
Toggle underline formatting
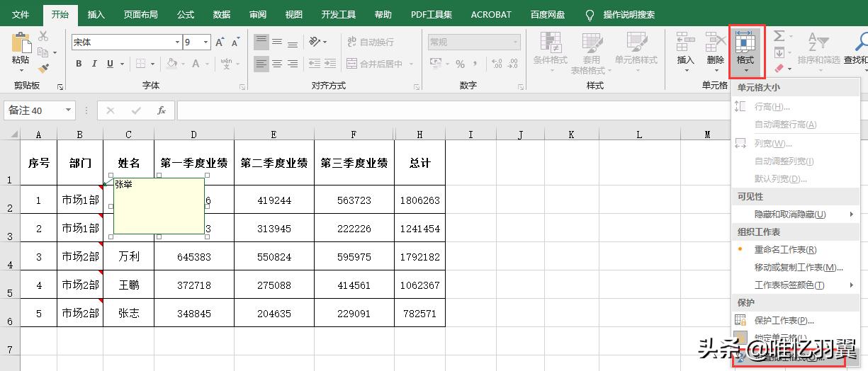click(x=111, y=64)
